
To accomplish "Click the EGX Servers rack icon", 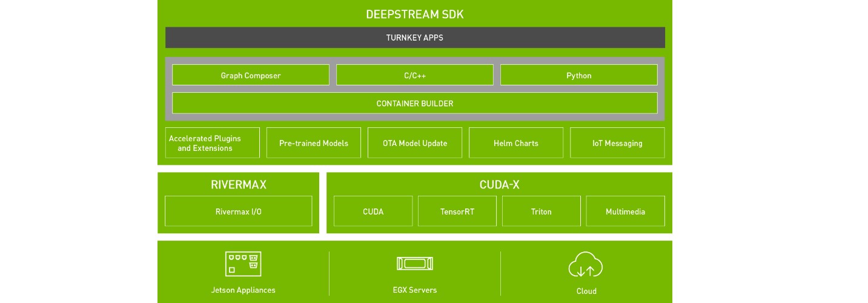I will point(415,264).
